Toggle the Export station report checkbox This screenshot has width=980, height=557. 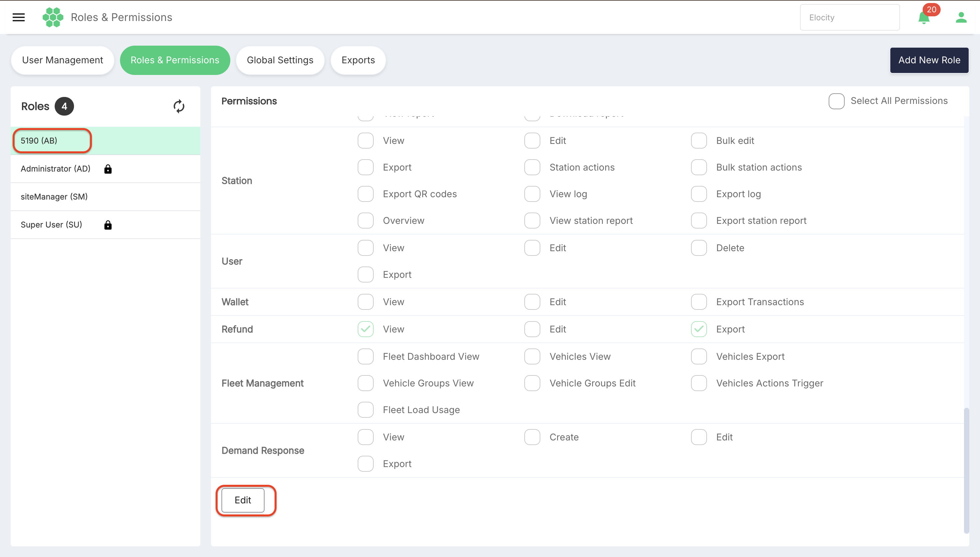point(699,221)
